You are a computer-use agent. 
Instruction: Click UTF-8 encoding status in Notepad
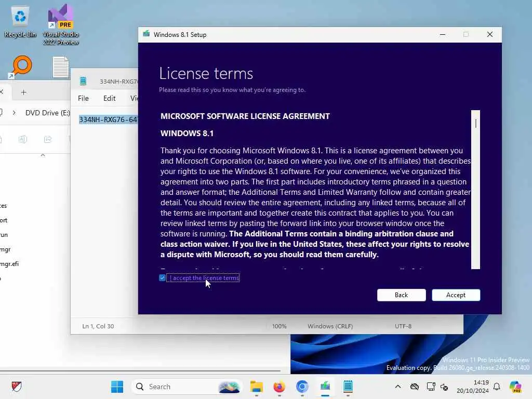point(403,326)
